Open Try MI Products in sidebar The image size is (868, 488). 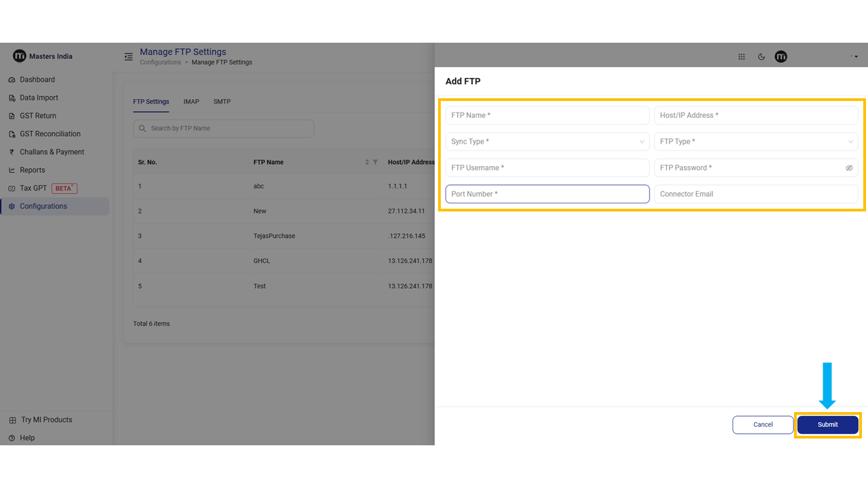coord(46,420)
